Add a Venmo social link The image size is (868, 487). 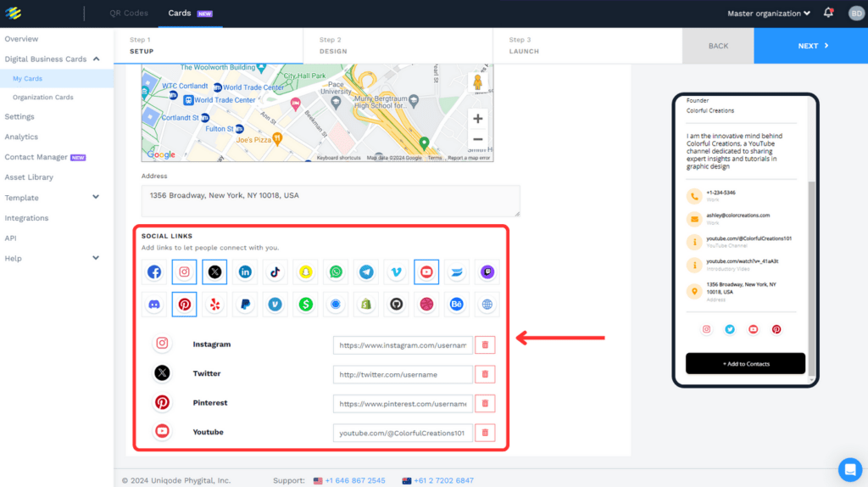click(275, 305)
